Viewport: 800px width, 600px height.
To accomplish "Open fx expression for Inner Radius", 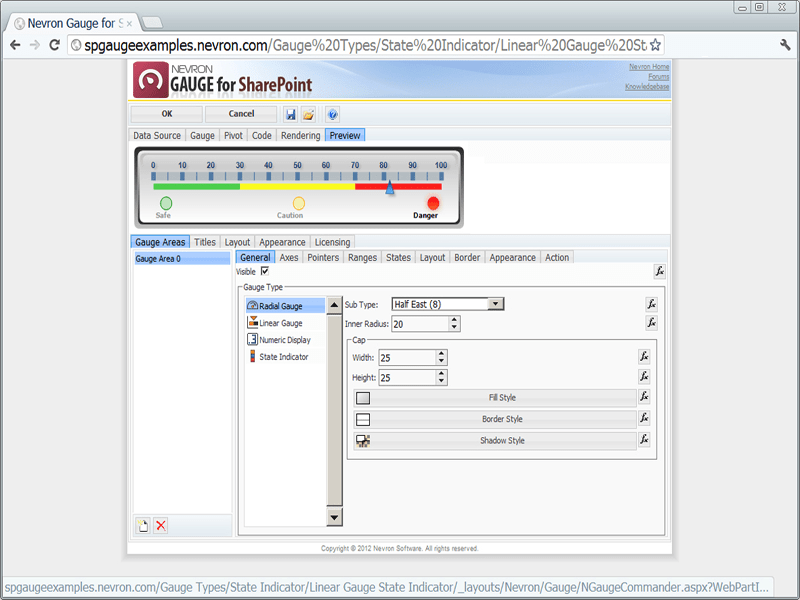I will (652, 322).
